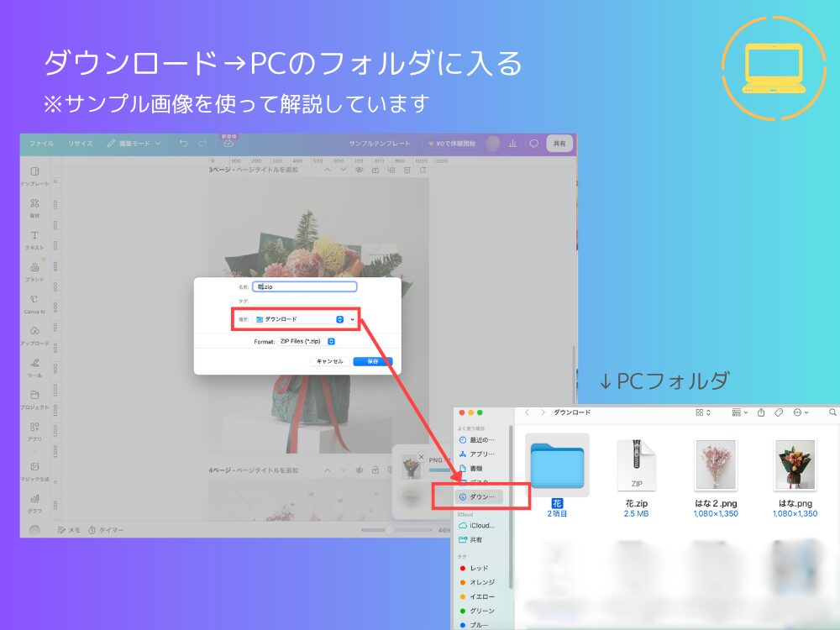Open the アップロード panel

tap(34, 336)
